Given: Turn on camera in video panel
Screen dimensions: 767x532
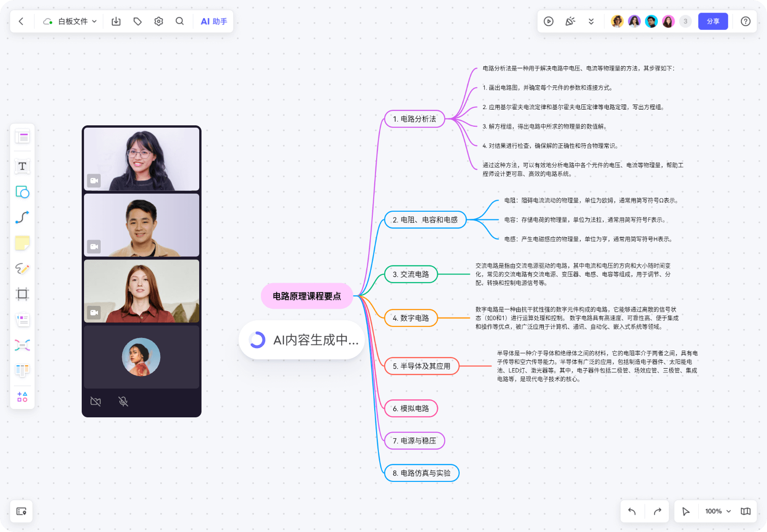Looking at the screenshot, I should pos(95,402).
